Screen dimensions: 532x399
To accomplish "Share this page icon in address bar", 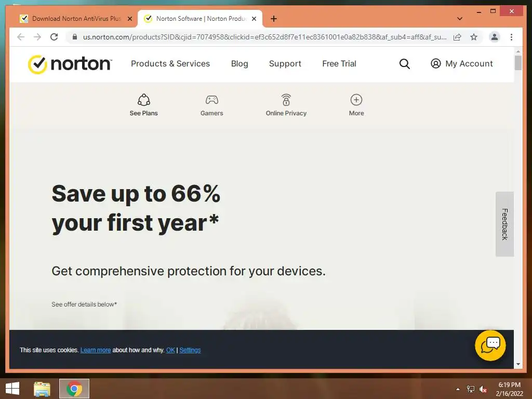I will point(457,37).
